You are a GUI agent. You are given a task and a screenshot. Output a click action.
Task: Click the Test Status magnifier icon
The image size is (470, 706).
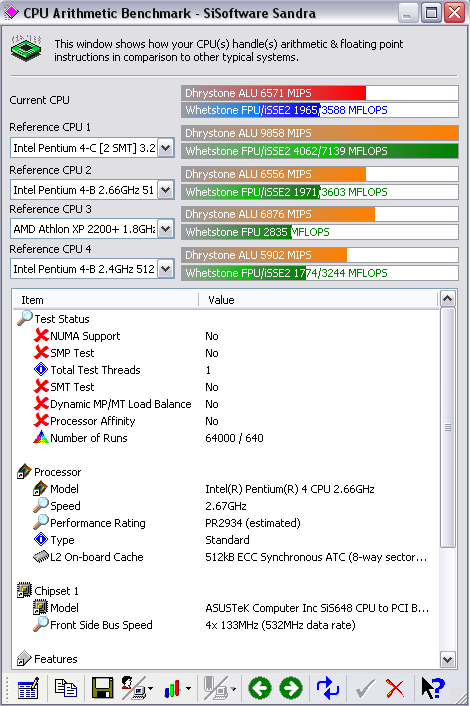pos(25,318)
